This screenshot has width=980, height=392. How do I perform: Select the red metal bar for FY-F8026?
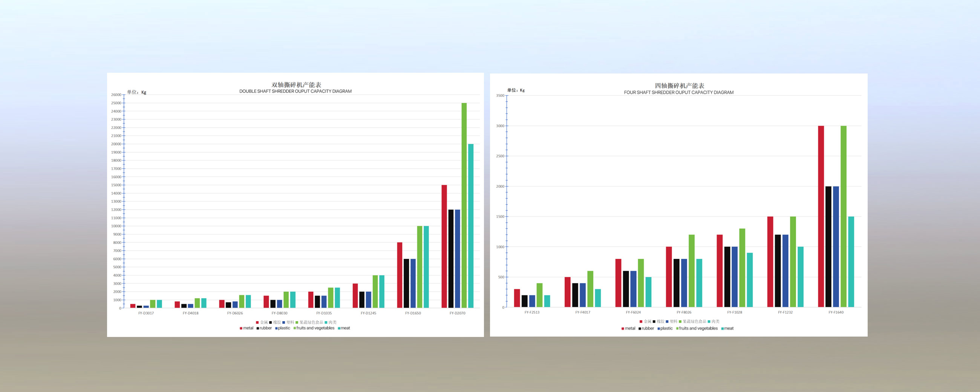(x=669, y=277)
